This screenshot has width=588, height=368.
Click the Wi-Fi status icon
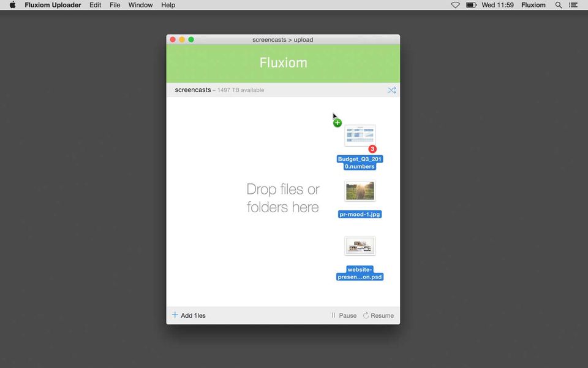point(455,5)
